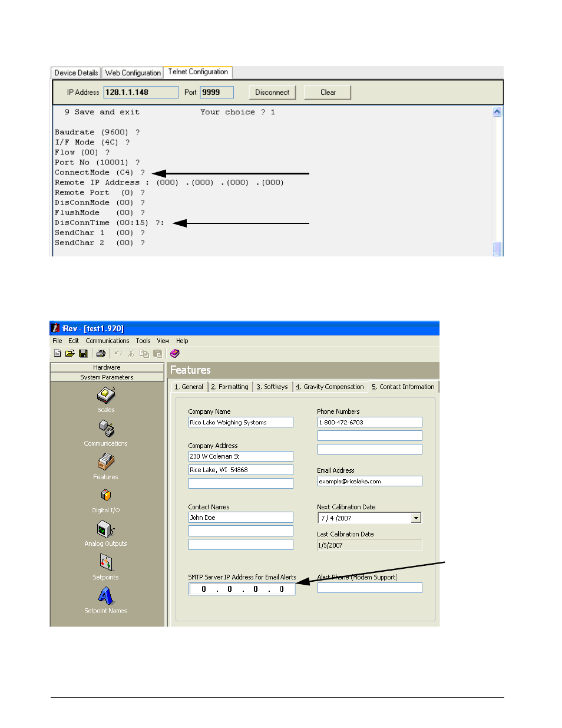Viewport: 562px width, 728px height.
Task: Click the Port number field
Action: 217,93
